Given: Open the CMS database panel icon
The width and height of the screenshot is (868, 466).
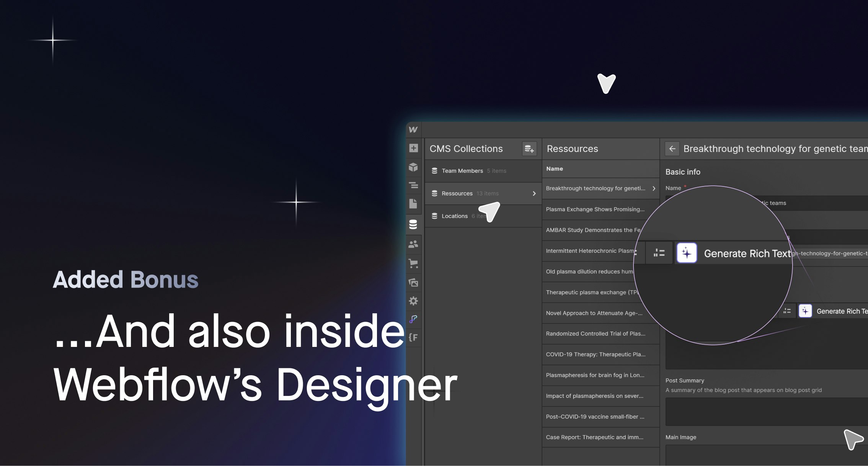Looking at the screenshot, I should pos(413,224).
